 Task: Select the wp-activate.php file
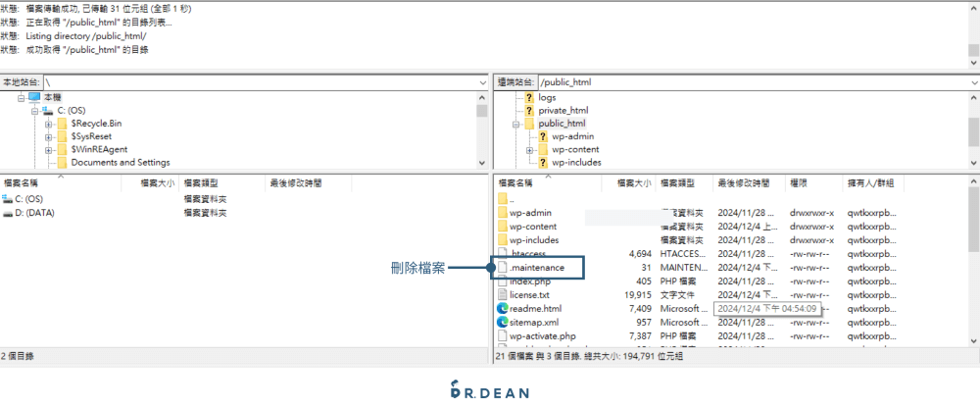tap(543, 335)
